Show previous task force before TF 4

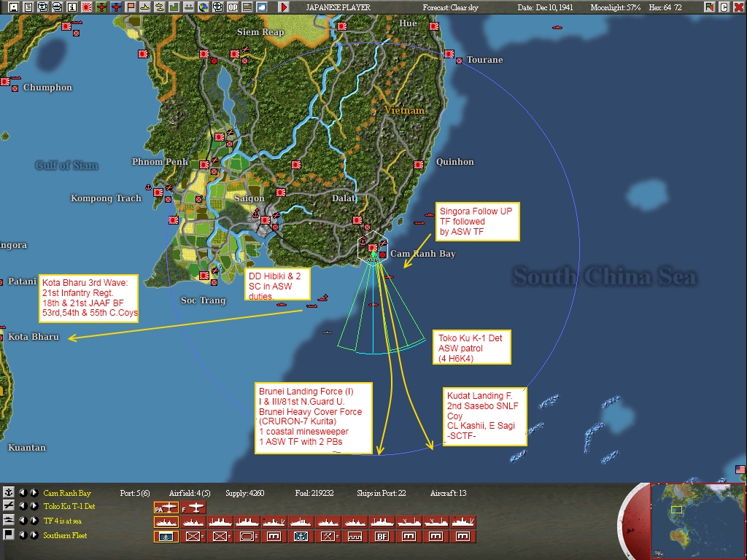(23, 521)
